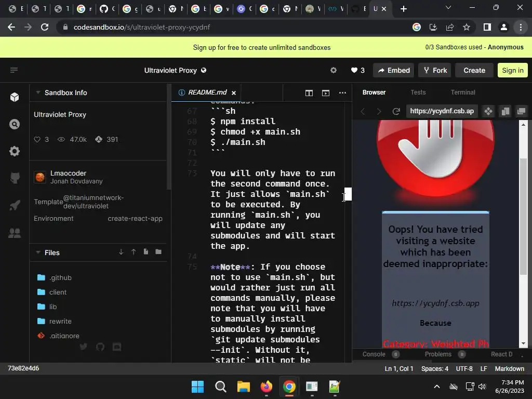
Task: Click the Discord icon at sidebar bottom
Action: point(117,347)
